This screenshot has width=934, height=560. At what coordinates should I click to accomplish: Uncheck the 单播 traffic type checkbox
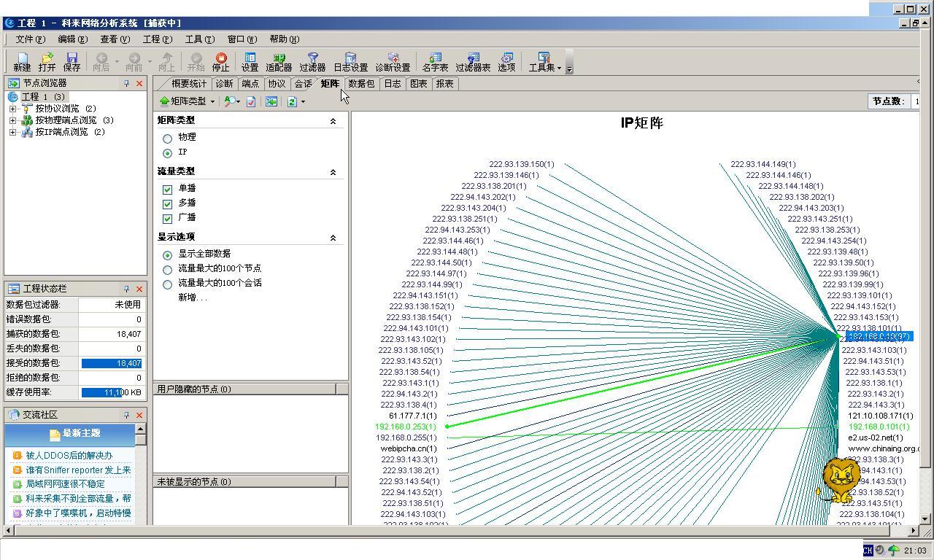168,189
